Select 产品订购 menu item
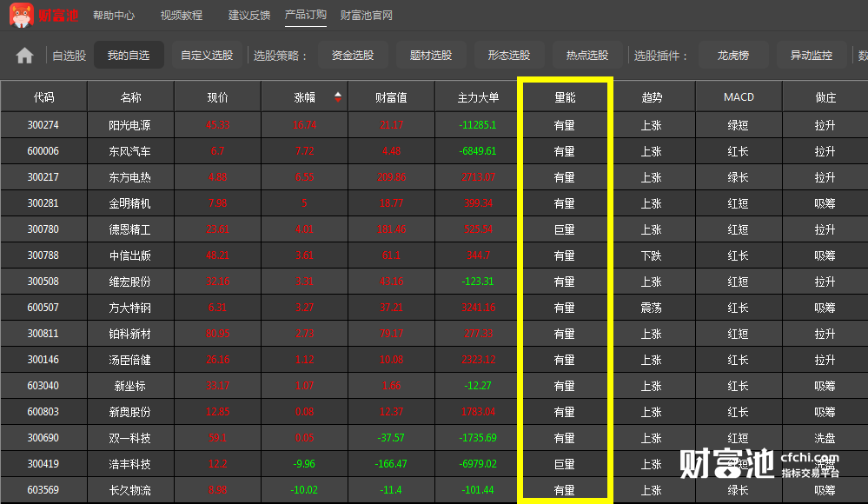868x504 pixels. [x=306, y=15]
